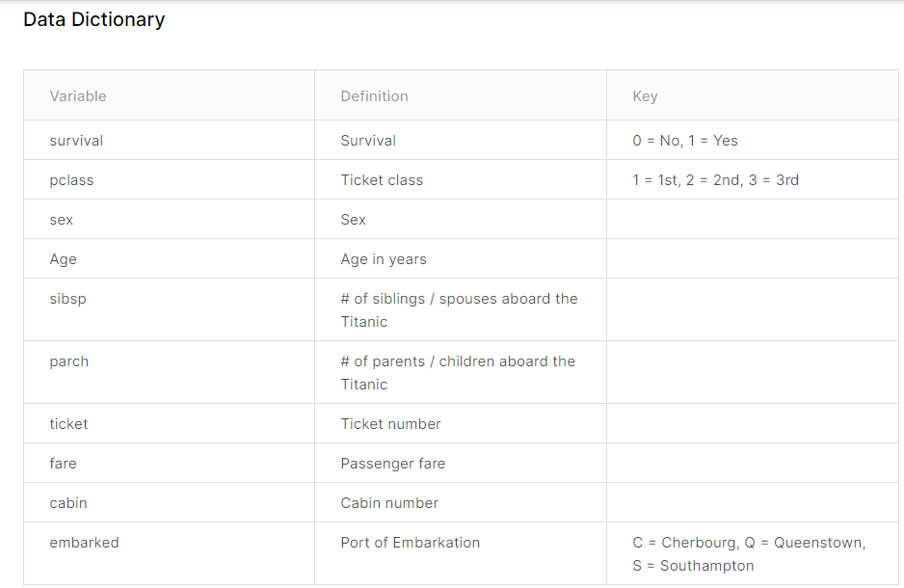Screen dimensions: 904x588
Task: Click the fare variable name
Action: pos(63,464)
